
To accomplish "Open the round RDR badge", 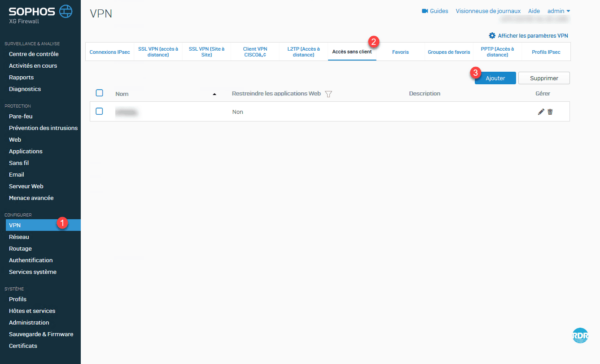I will pyautogui.click(x=580, y=336).
